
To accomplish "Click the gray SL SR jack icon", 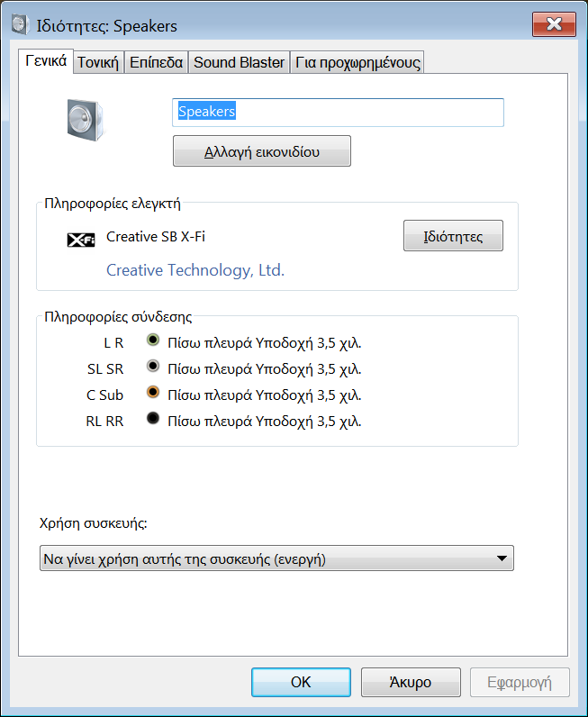I will (x=153, y=367).
